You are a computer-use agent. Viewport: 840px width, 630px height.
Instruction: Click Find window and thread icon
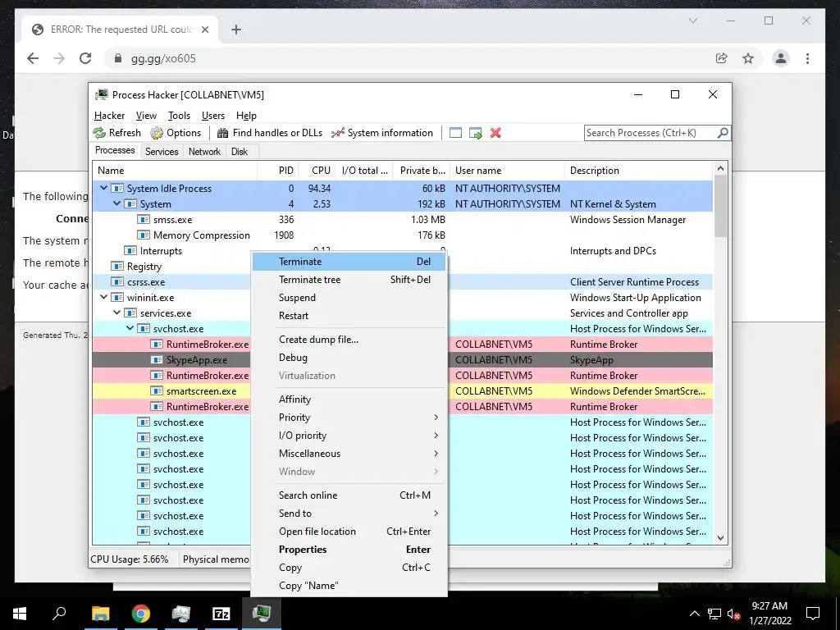[475, 133]
